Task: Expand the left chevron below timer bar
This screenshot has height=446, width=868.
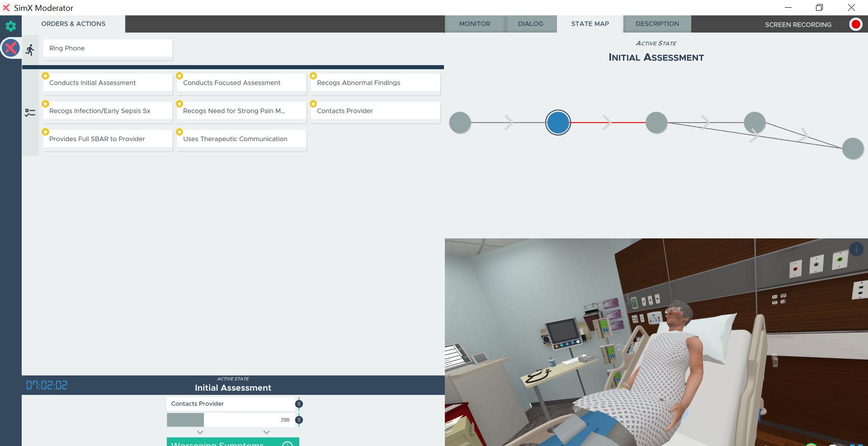Action: (200, 432)
